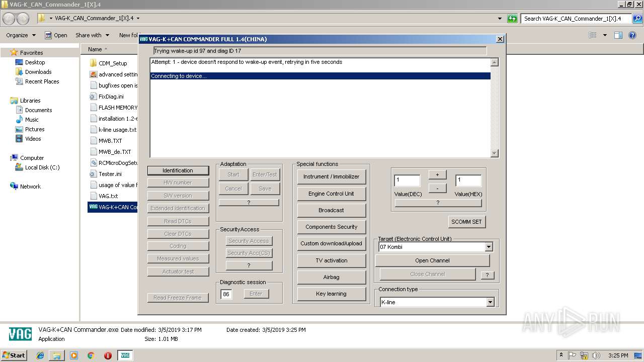
Task: Click the Explorer back arrow button
Action: coord(9,19)
